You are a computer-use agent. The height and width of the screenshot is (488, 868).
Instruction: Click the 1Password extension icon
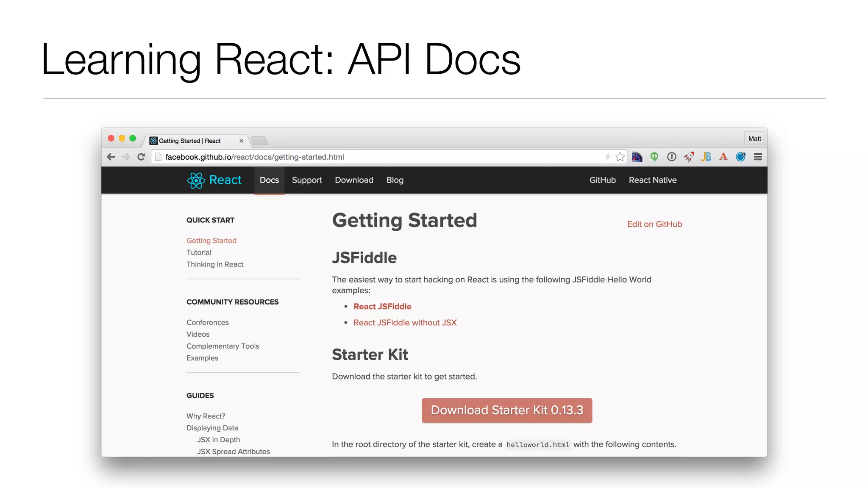671,157
